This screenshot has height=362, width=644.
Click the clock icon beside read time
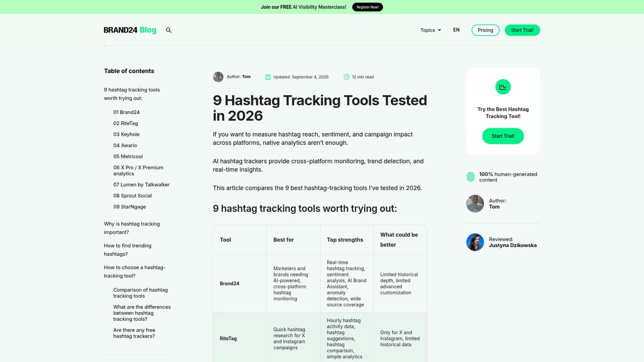pyautogui.click(x=347, y=77)
